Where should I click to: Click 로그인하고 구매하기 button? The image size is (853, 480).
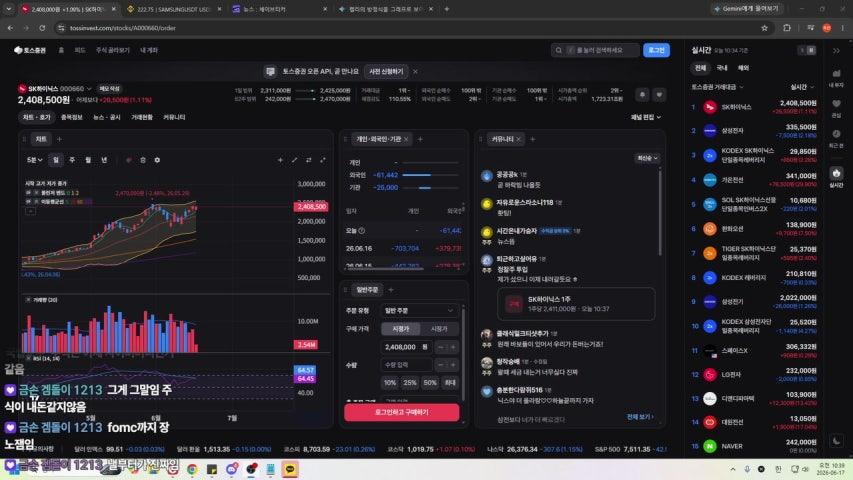click(401, 412)
